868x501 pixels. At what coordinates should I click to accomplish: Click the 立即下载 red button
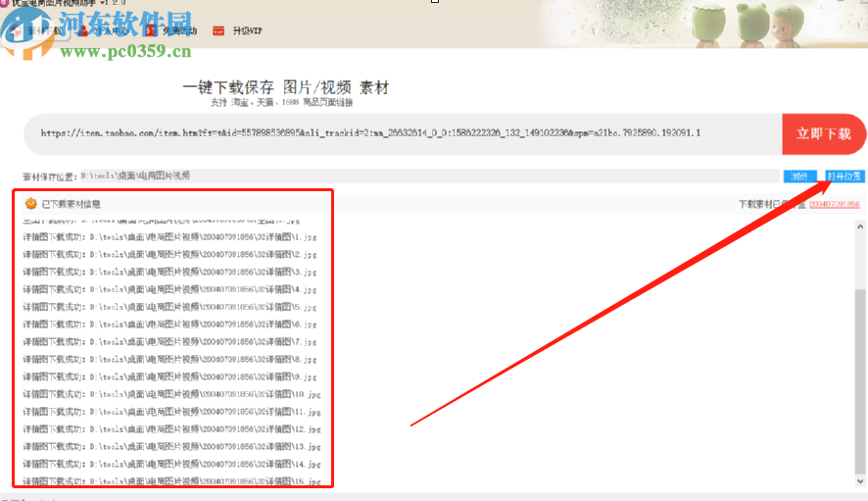tap(824, 134)
